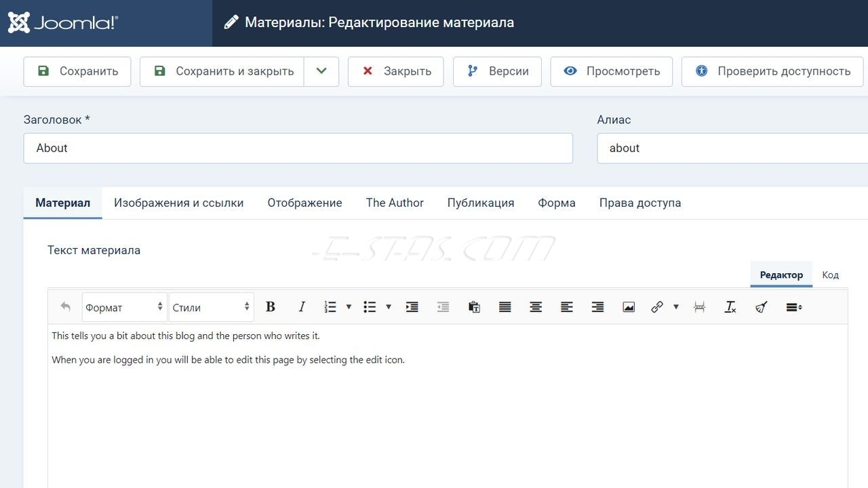Center align the text
Screen dimensions: 868x488
pyautogui.click(x=536, y=307)
